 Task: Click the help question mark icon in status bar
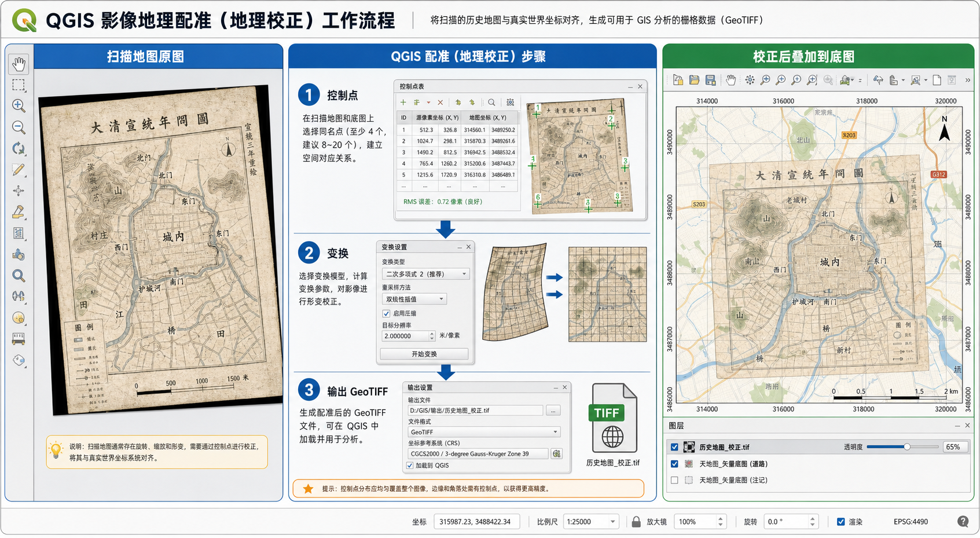pyautogui.click(x=963, y=521)
